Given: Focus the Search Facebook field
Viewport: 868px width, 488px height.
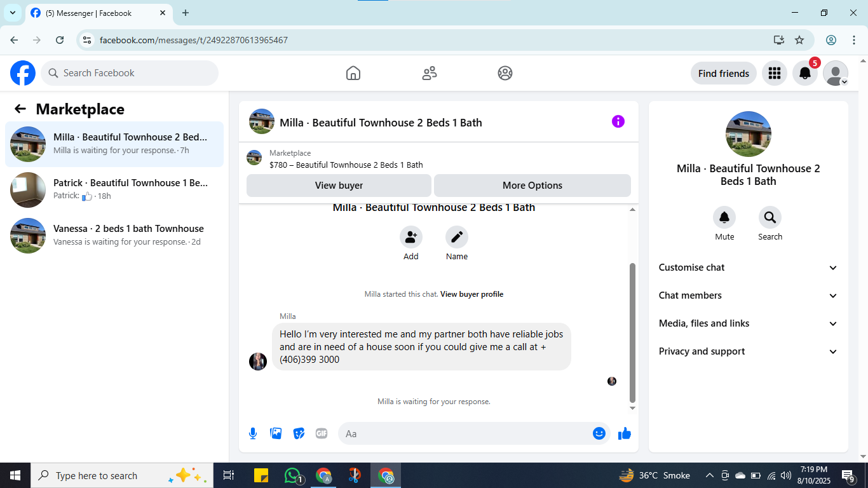Looking at the screenshot, I should [x=130, y=73].
